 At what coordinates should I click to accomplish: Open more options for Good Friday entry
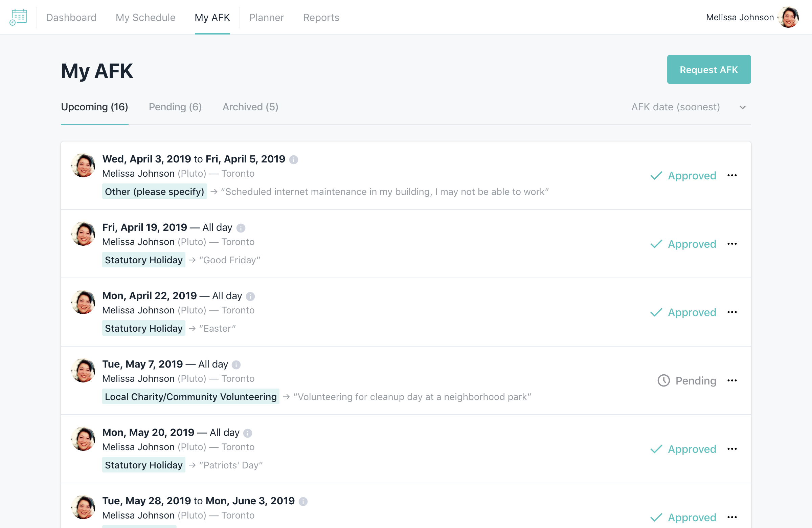coord(732,244)
